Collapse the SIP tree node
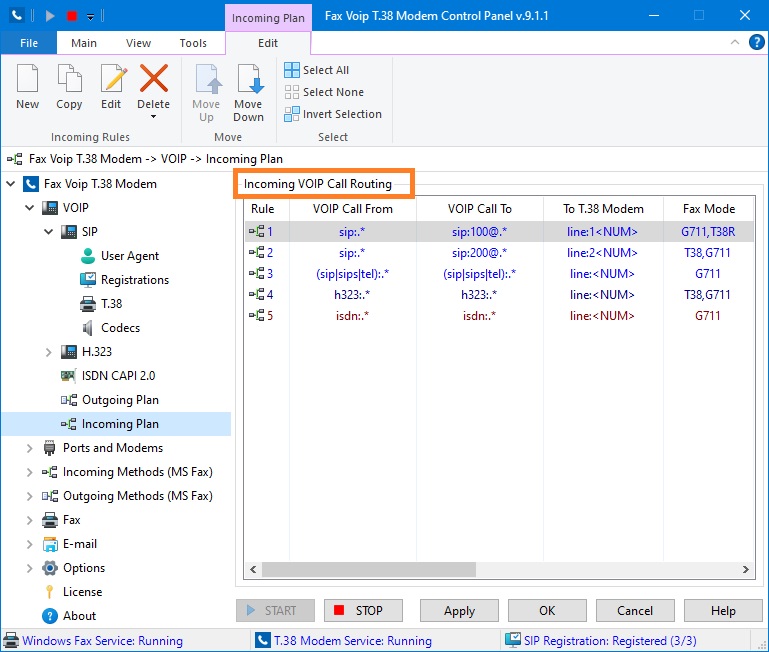This screenshot has width=769, height=652. click(x=49, y=232)
